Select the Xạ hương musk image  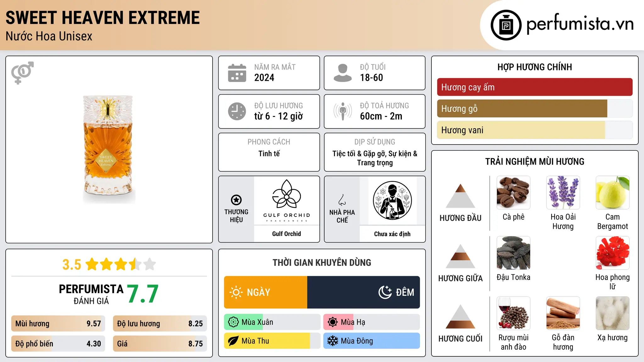pyautogui.click(x=613, y=313)
